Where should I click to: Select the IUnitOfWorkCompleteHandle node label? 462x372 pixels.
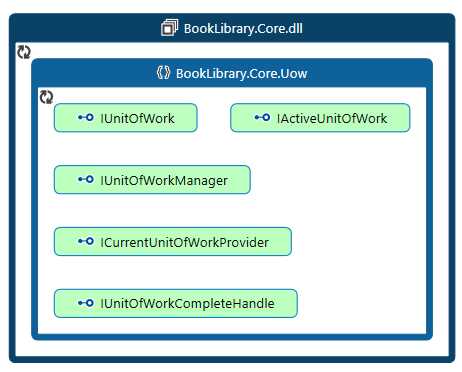click(187, 304)
